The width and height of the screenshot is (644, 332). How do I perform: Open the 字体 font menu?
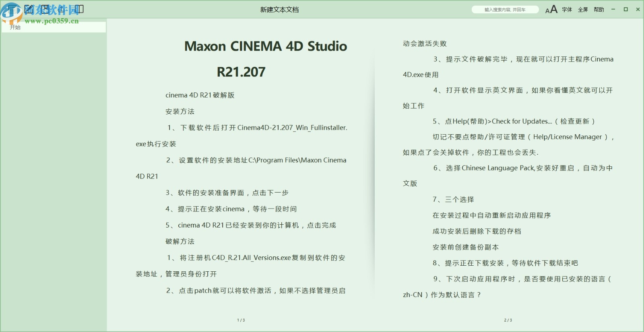pos(567,10)
